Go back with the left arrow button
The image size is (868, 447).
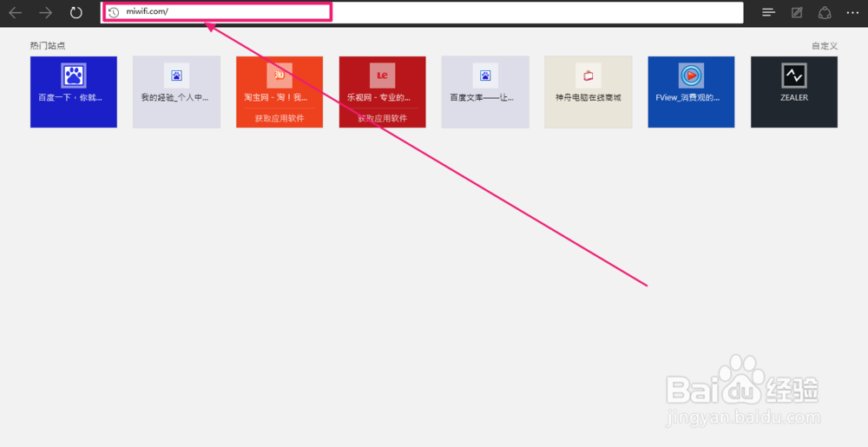coord(15,13)
